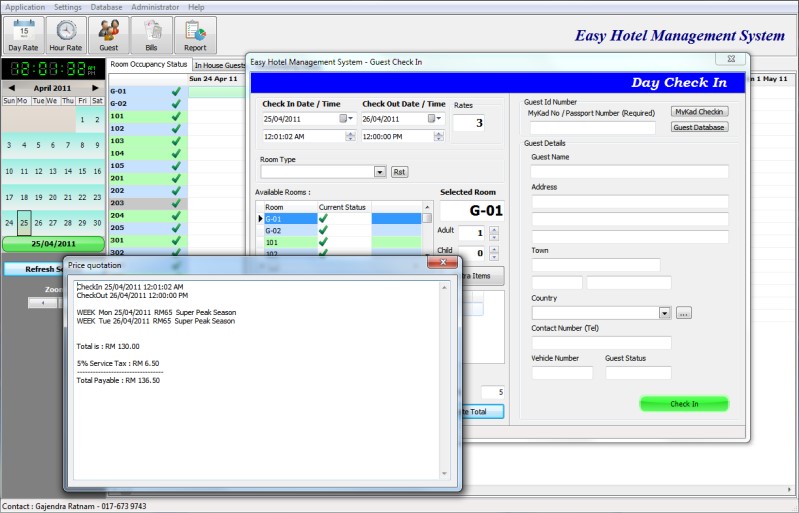Viewport: 799px width, 513px height.
Task: Click in the Guest Status field
Action: tap(638, 373)
